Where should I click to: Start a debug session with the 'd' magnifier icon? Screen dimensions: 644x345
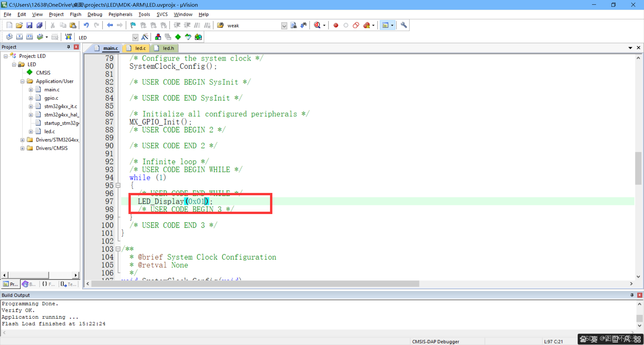pos(318,25)
